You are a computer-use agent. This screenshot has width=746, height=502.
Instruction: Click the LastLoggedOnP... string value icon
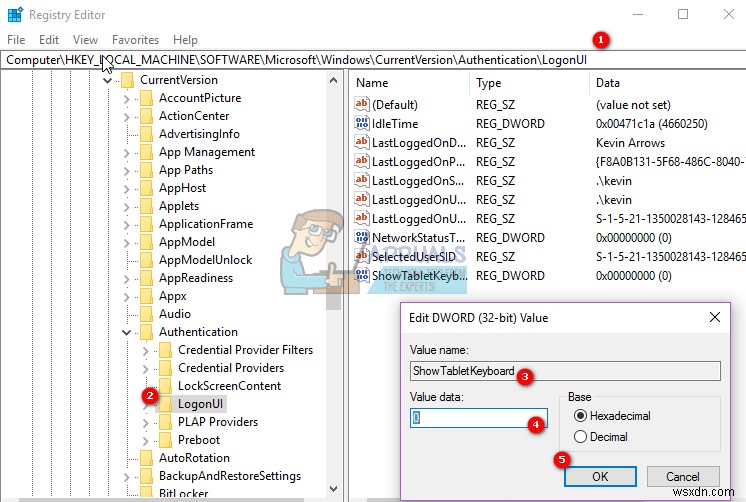pos(362,161)
